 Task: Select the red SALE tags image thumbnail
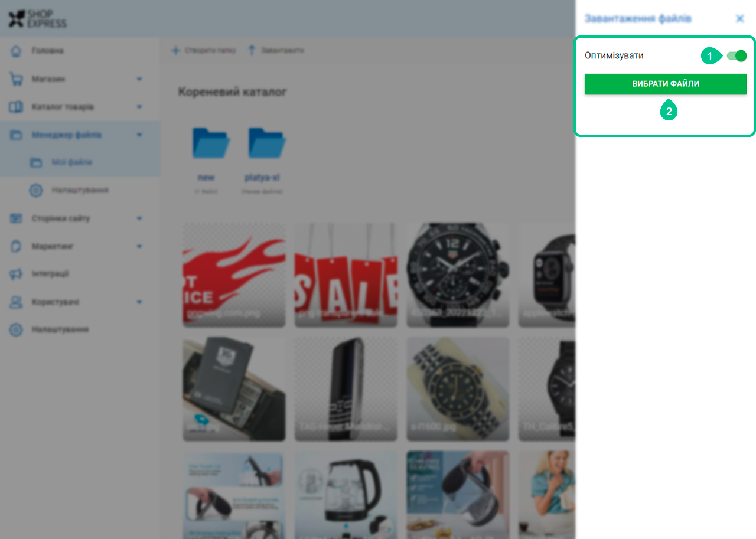(346, 275)
